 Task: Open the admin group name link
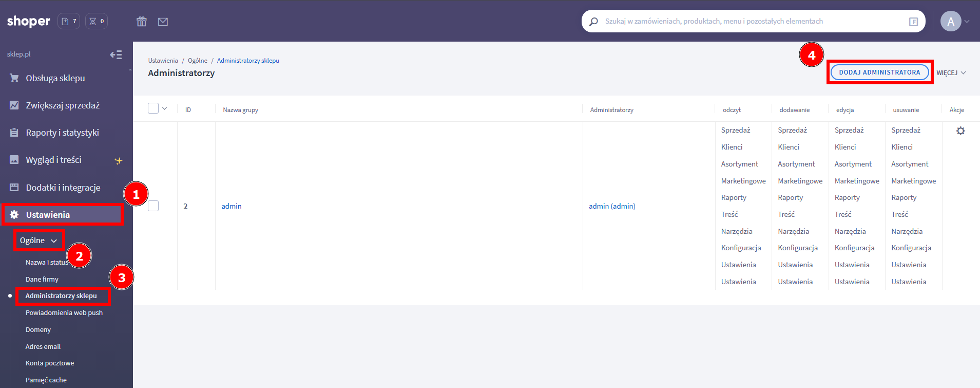(x=232, y=206)
